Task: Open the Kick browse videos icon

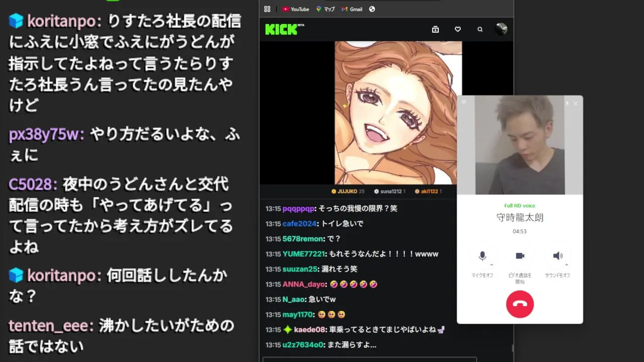Action: (x=435, y=30)
